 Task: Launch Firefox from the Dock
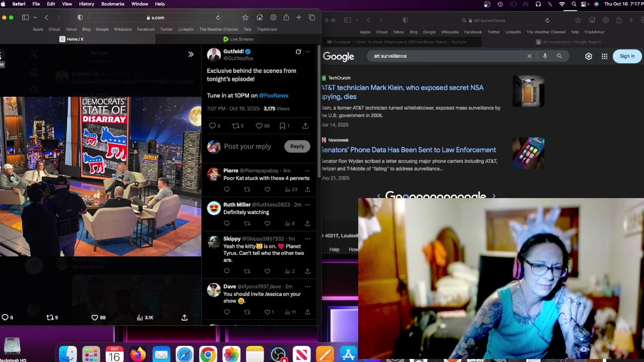coord(138,354)
